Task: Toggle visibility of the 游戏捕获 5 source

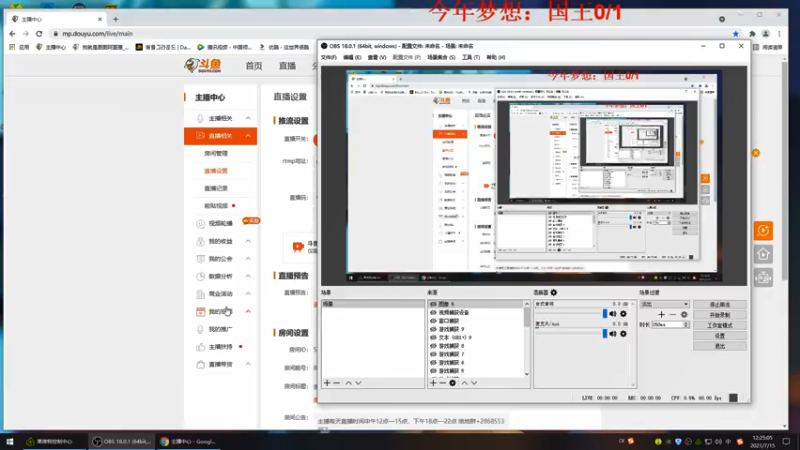Action: pyautogui.click(x=433, y=371)
